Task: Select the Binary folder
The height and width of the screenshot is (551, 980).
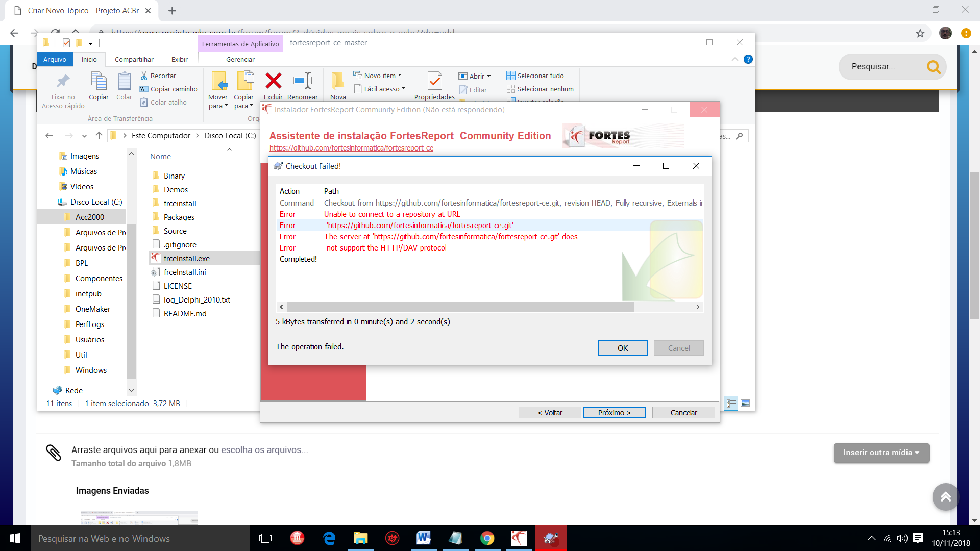Action: click(x=174, y=176)
